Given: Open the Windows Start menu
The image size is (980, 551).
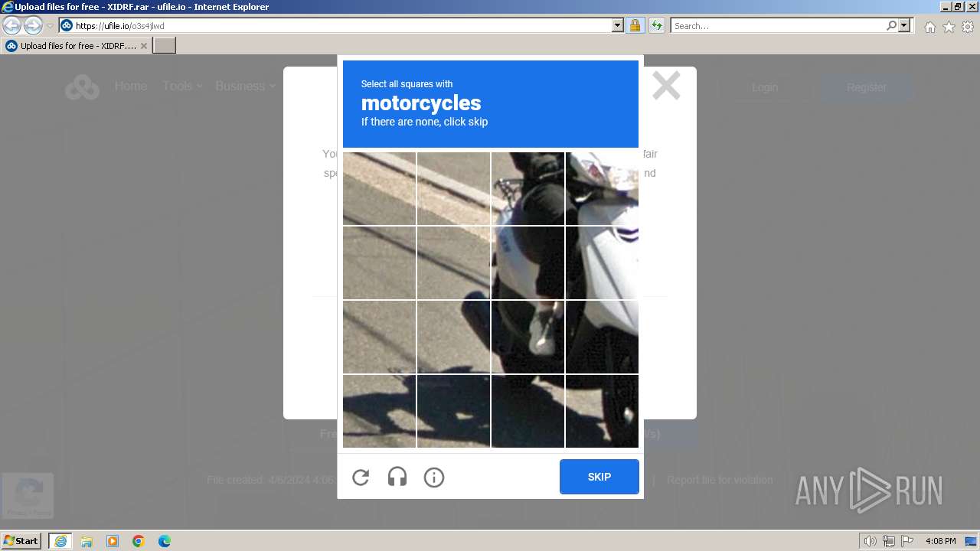Looking at the screenshot, I should (21, 541).
